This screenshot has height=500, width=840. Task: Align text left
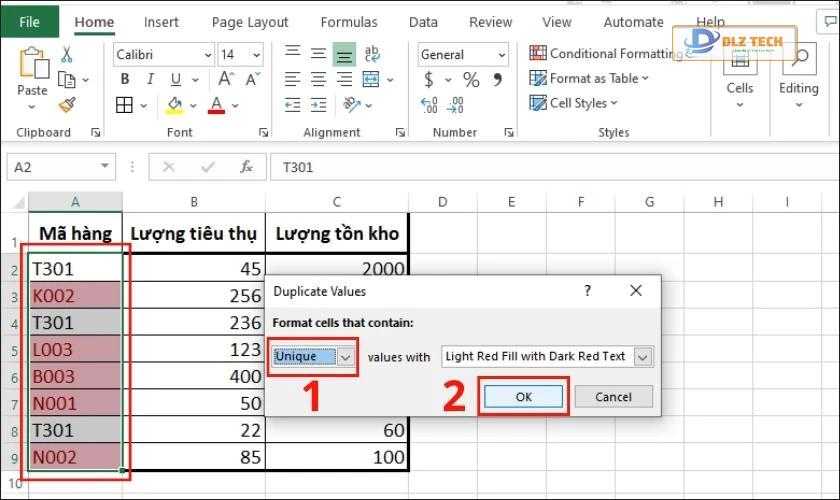tap(292, 79)
